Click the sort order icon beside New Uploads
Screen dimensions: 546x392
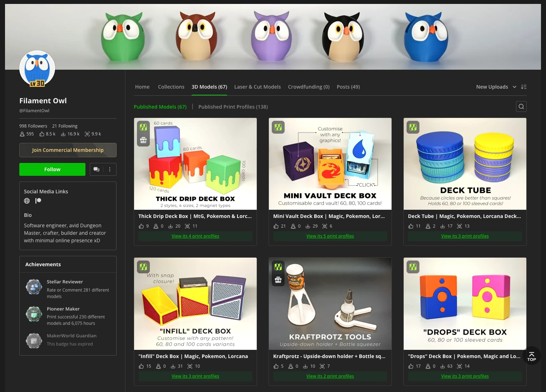[x=523, y=87]
